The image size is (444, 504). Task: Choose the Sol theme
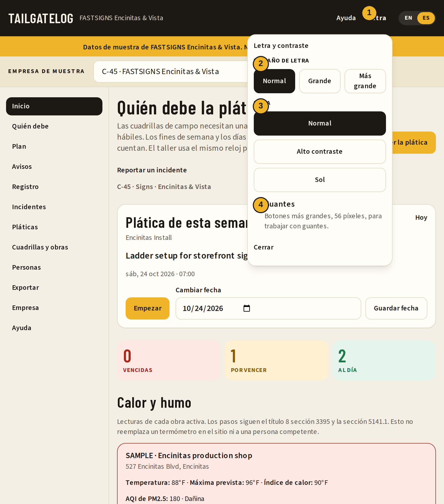[x=320, y=180]
